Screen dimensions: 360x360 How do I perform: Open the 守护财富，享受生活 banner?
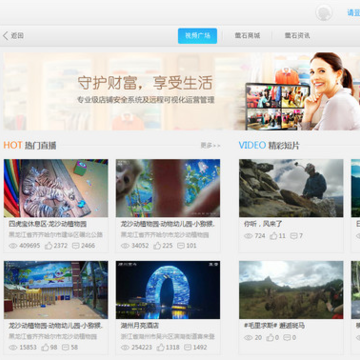pyautogui.click(x=182, y=91)
